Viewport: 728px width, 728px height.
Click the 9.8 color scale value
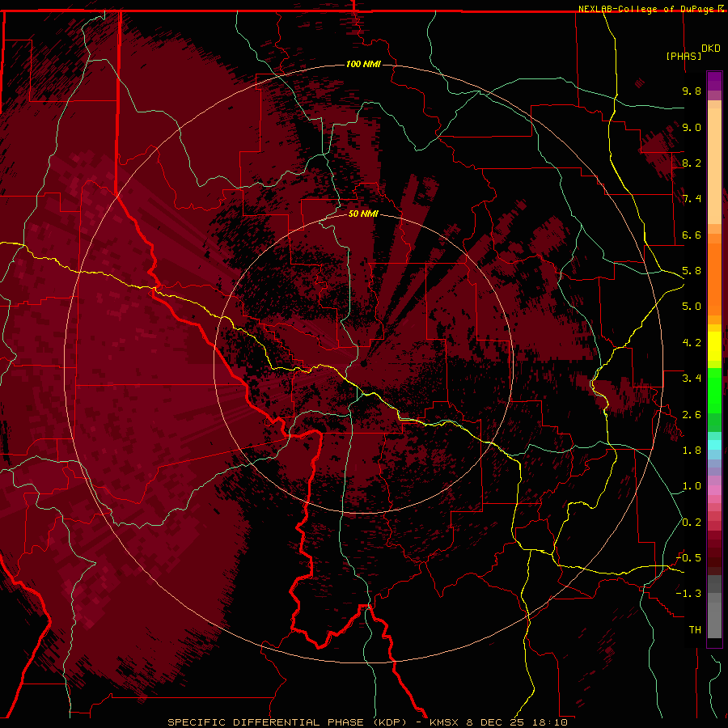click(692, 91)
